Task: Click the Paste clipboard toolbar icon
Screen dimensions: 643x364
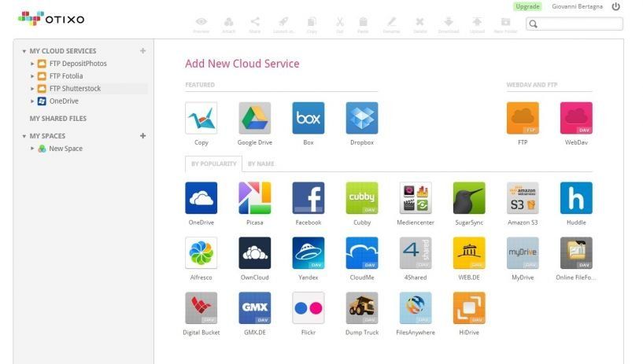Action: (x=363, y=22)
